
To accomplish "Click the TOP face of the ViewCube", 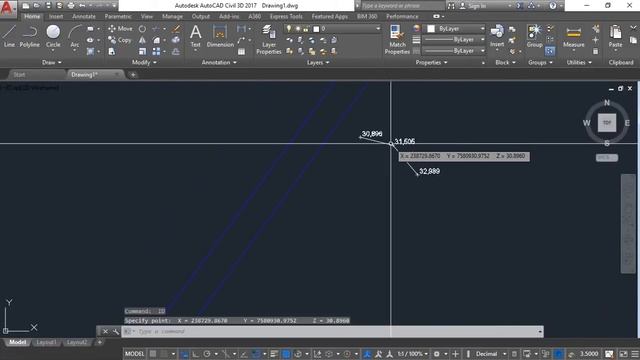I will coord(607,122).
